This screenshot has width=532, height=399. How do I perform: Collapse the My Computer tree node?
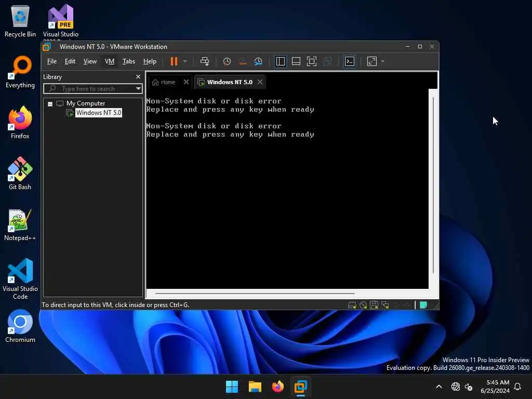pyautogui.click(x=50, y=104)
